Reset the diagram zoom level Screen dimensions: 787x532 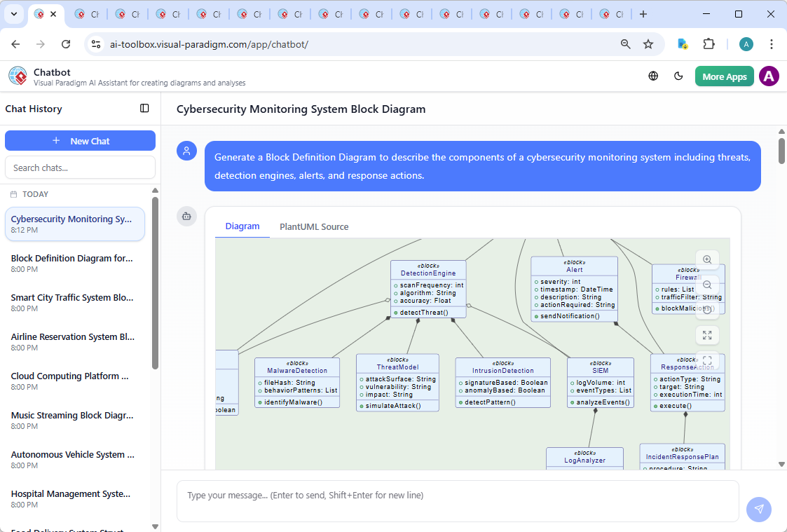click(x=707, y=311)
